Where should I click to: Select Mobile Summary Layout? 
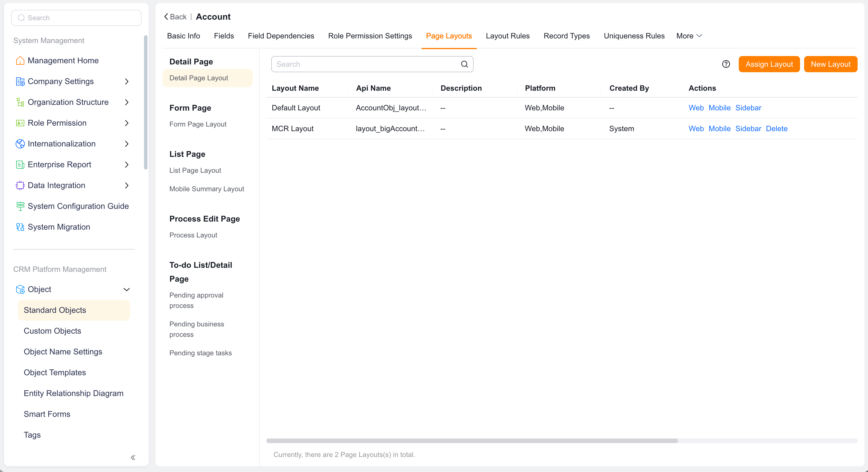click(206, 189)
